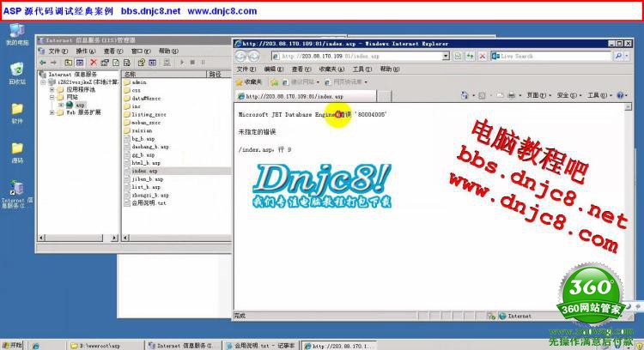
Task: Switch to 合用说明.txt Notepad on taskbar
Action: [x=260, y=346]
